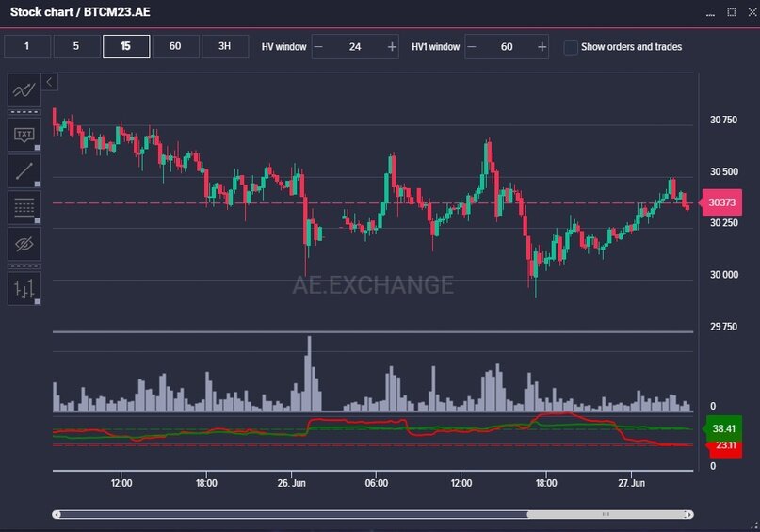Click the scrollbar right arrow
This screenshot has width=760, height=532.
click(688, 514)
